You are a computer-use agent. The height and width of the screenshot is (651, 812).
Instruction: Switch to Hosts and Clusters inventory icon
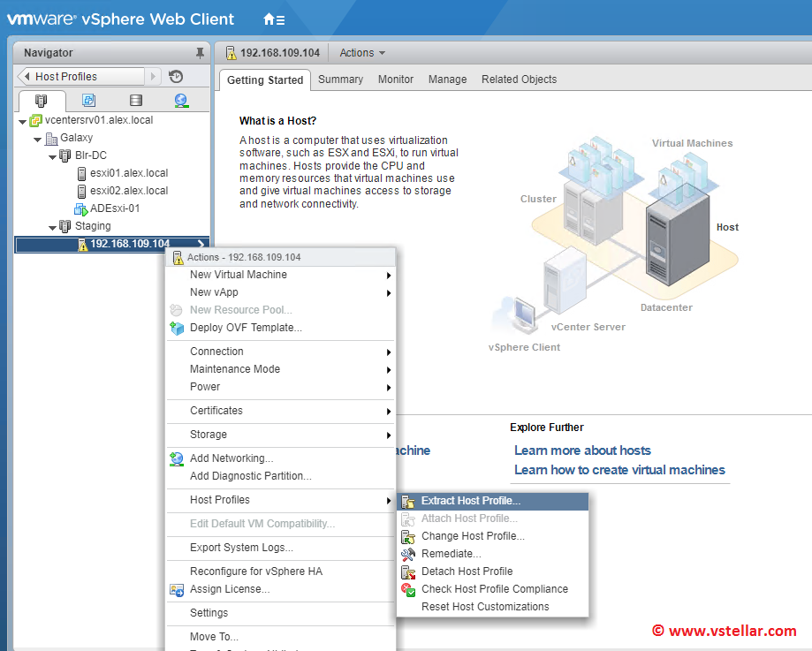click(41, 100)
